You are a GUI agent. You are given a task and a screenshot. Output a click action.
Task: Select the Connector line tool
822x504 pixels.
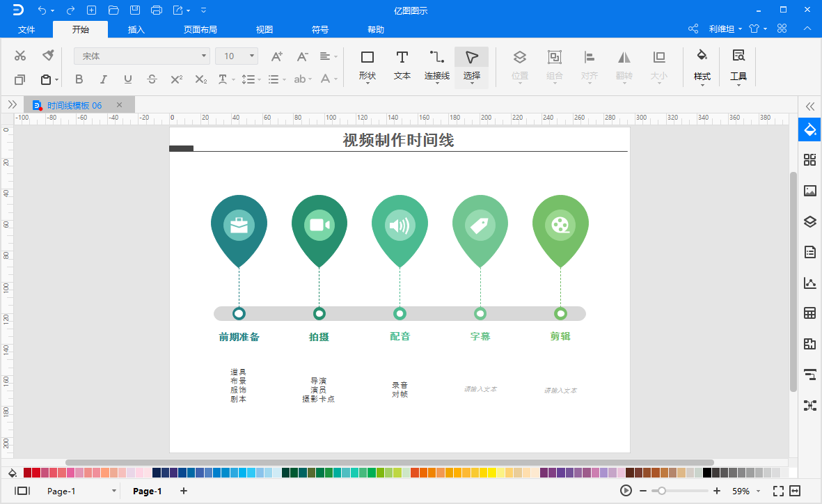tap(437, 64)
